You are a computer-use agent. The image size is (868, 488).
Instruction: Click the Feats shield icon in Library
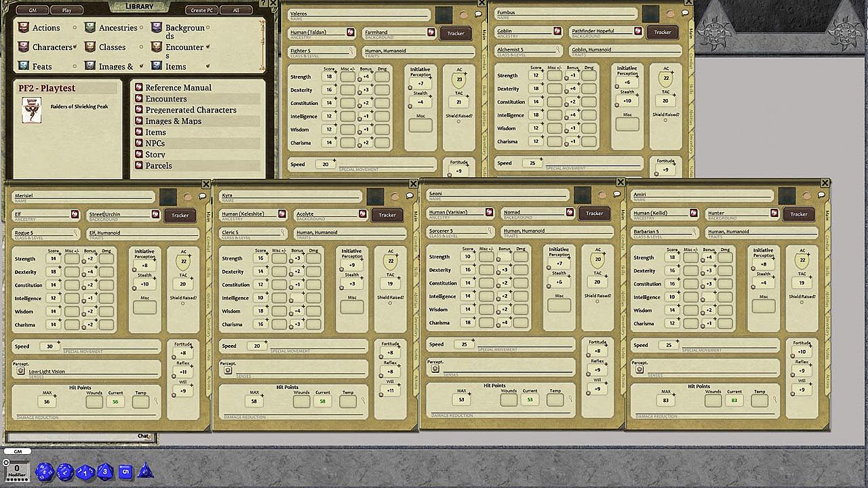(x=24, y=66)
